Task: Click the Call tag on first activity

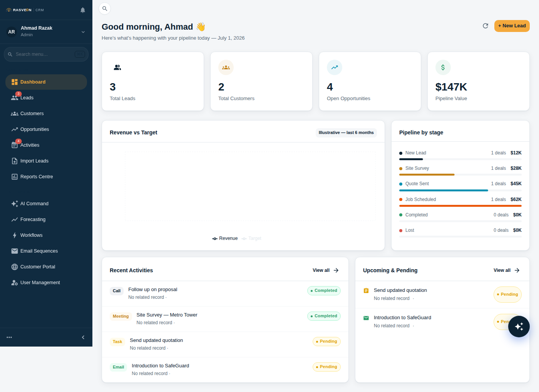Action: (117, 291)
